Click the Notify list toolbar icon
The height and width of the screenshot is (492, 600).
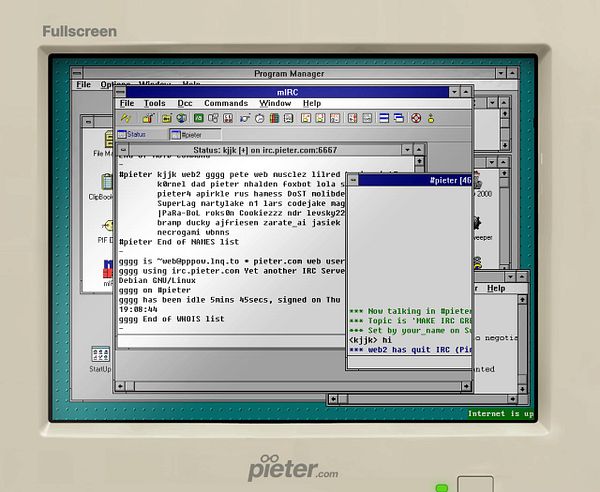click(x=289, y=118)
